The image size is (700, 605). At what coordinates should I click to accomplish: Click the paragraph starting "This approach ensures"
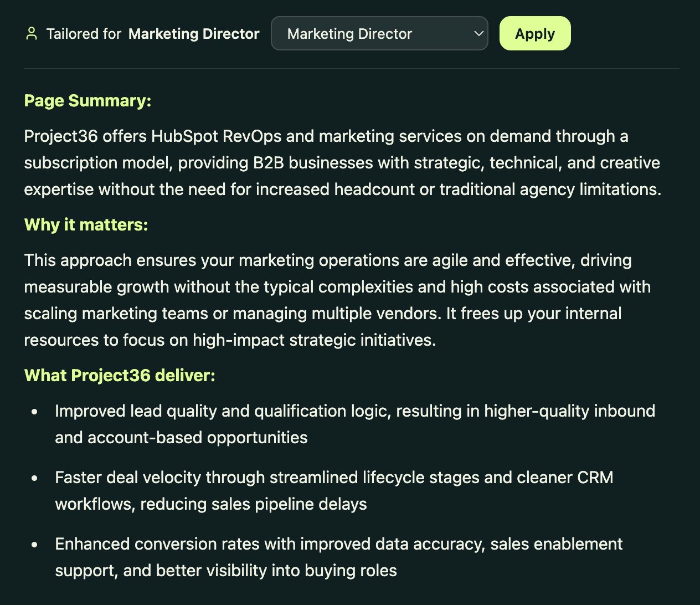point(337,300)
